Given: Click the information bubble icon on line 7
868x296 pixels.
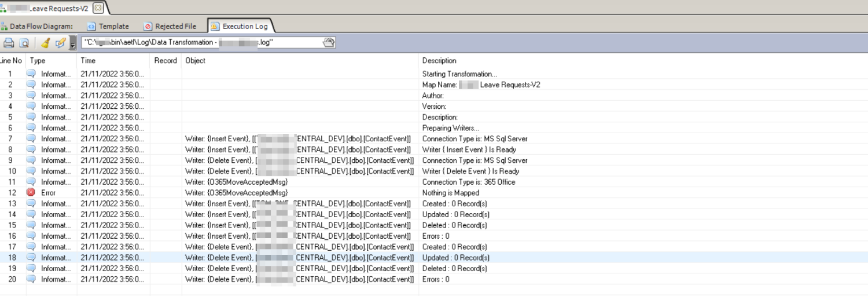Looking at the screenshot, I should tap(31, 138).
